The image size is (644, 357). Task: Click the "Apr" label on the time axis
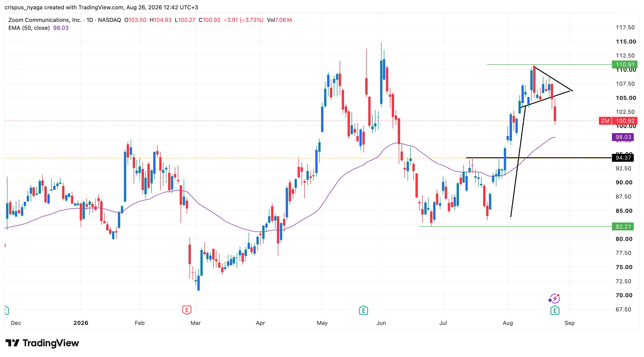click(x=260, y=323)
